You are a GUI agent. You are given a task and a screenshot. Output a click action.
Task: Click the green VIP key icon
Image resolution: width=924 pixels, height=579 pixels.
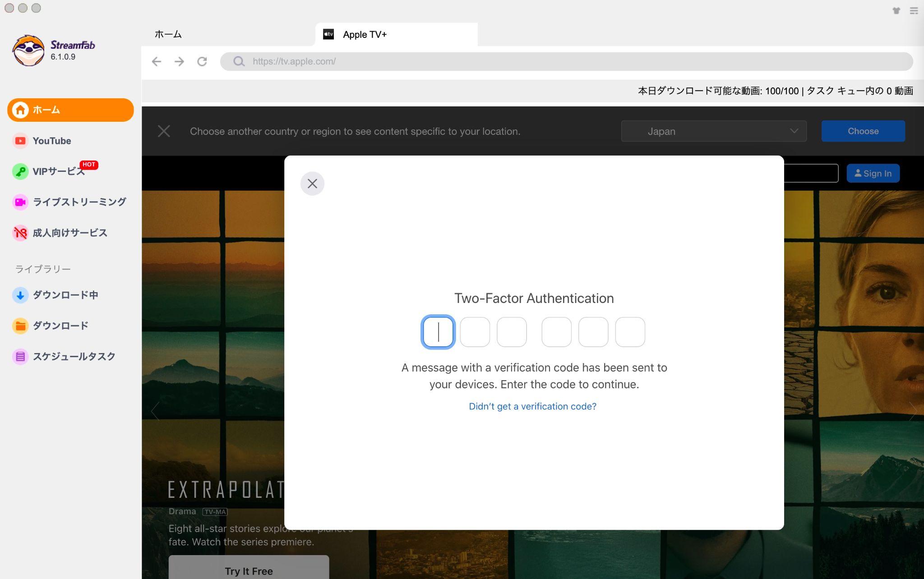[20, 171]
